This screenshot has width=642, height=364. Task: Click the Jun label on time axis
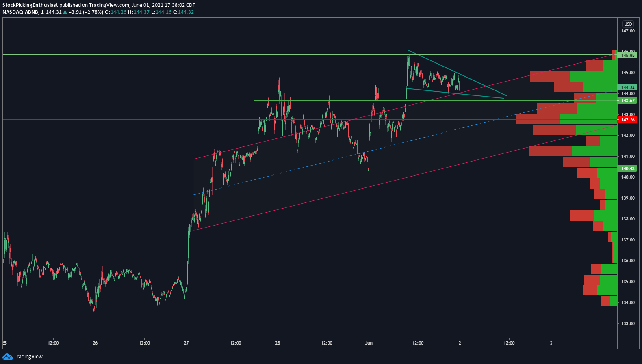[x=369, y=343]
